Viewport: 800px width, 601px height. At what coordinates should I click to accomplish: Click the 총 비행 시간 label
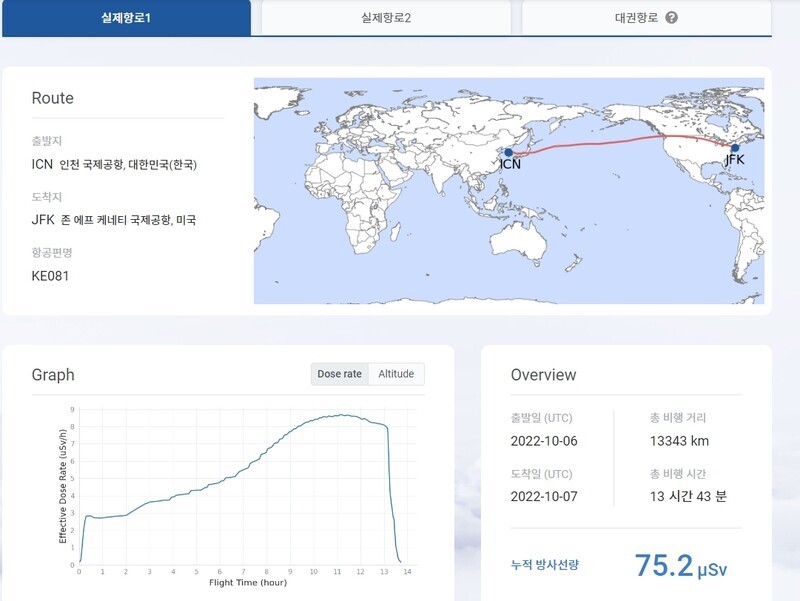click(x=678, y=474)
